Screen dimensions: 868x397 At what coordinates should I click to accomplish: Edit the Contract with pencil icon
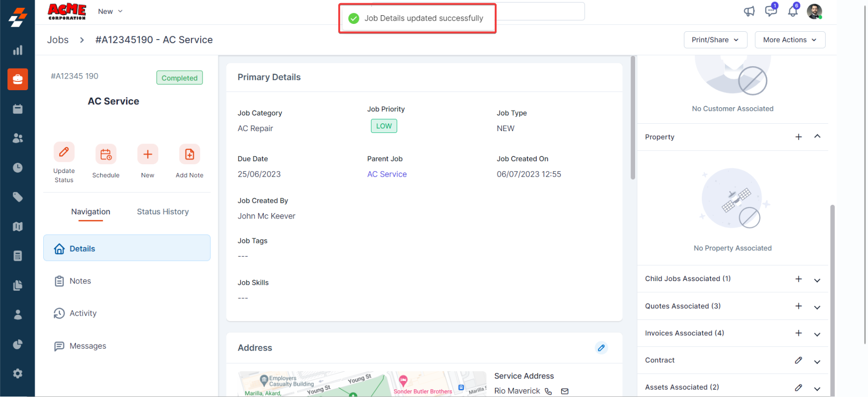(799, 360)
